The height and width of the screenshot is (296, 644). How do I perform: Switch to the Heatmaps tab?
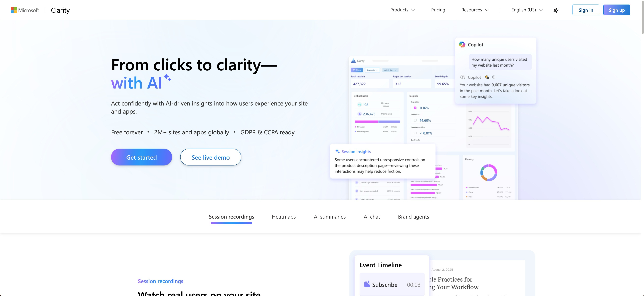coord(284,217)
